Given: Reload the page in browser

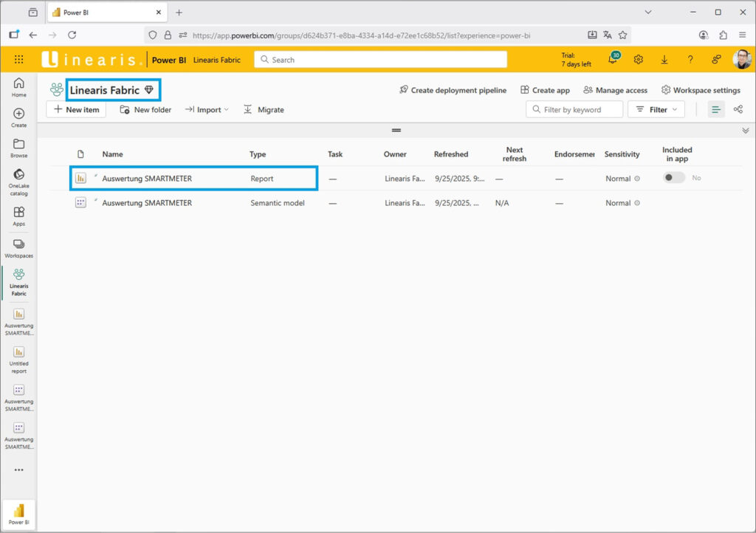Looking at the screenshot, I should pyautogui.click(x=72, y=35).
